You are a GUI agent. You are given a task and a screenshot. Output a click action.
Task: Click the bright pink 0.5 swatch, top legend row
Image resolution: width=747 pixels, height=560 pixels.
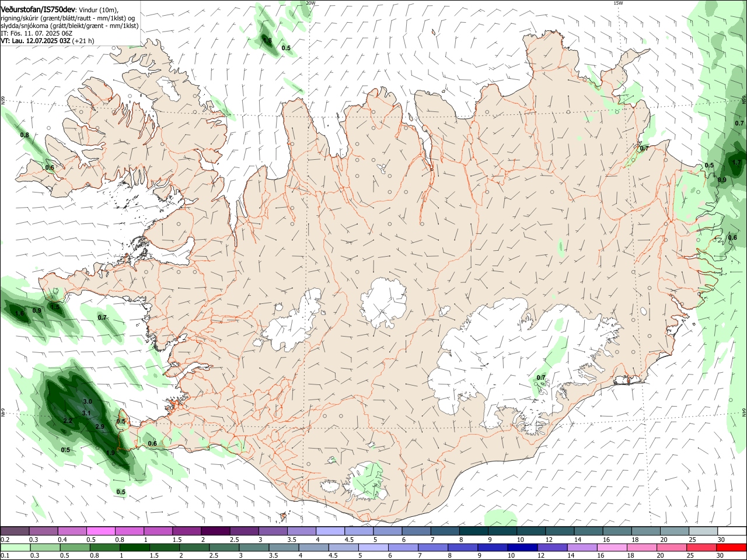click(100, 531)
